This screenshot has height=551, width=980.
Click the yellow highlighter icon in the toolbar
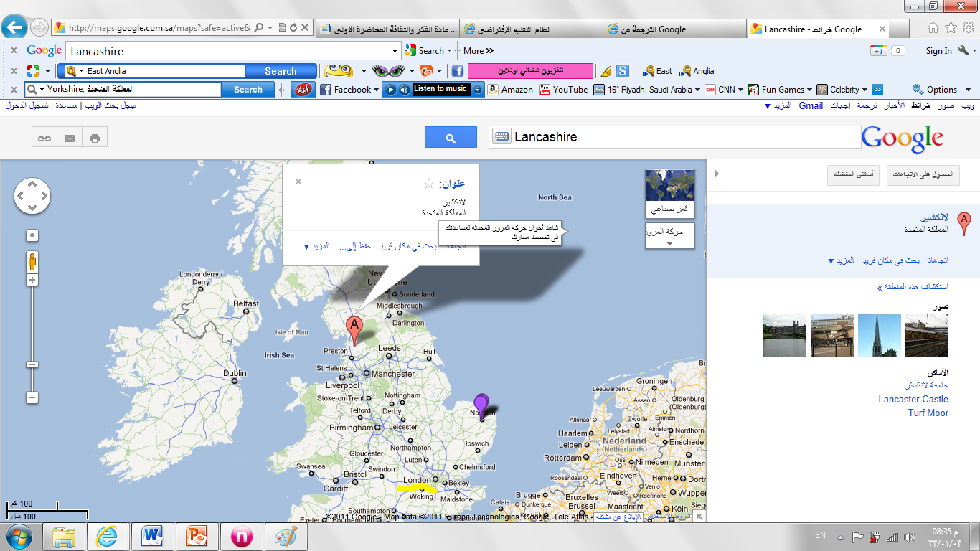click(x=606, y=71)
